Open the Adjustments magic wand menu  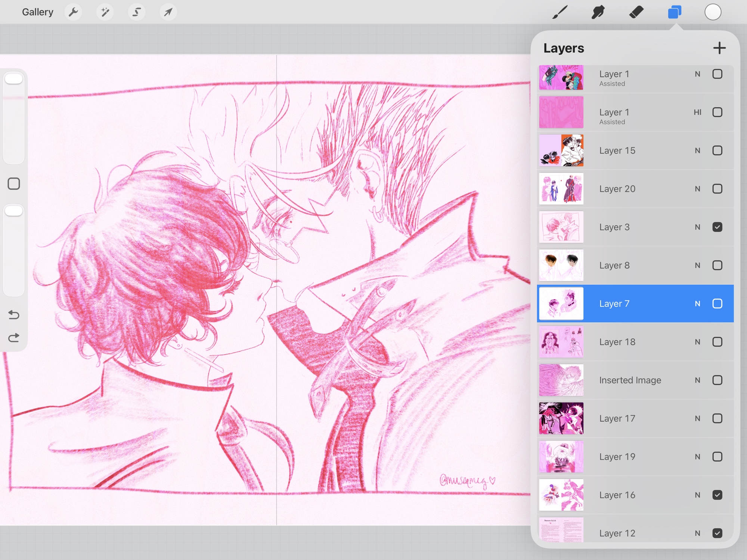105,12
